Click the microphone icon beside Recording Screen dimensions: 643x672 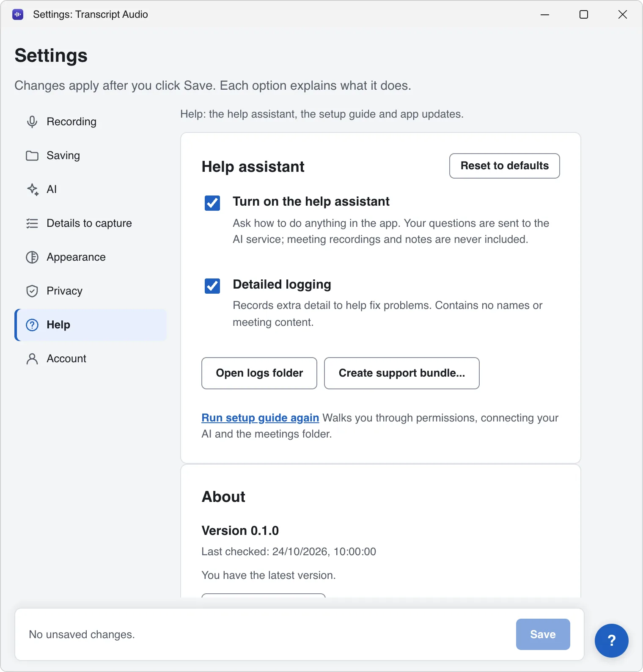click(32, 122)
